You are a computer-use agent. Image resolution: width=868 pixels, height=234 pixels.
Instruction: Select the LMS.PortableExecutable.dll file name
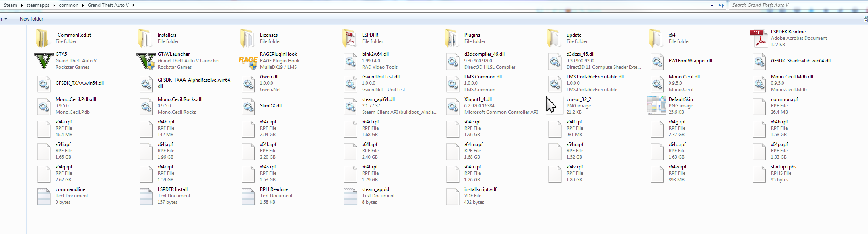[x=595, y=77]
